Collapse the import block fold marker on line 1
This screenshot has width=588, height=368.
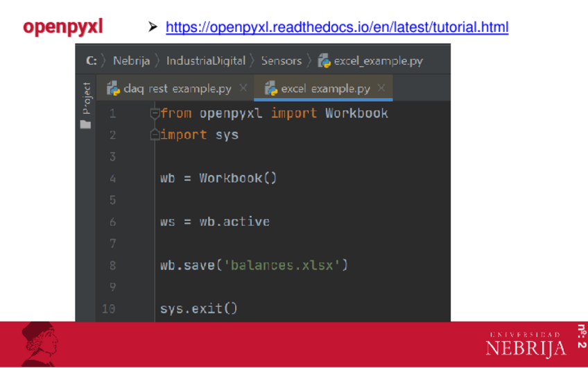(155, 114)
